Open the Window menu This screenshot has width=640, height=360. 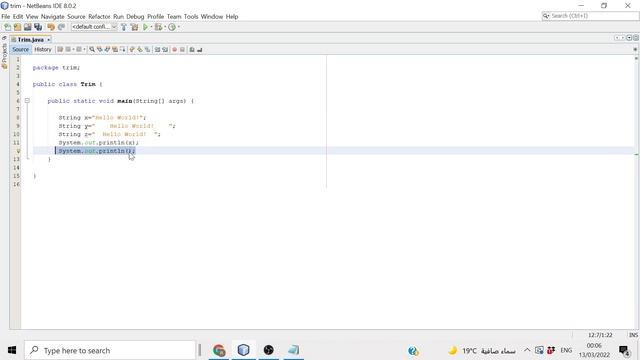click(x=212, y=16)
